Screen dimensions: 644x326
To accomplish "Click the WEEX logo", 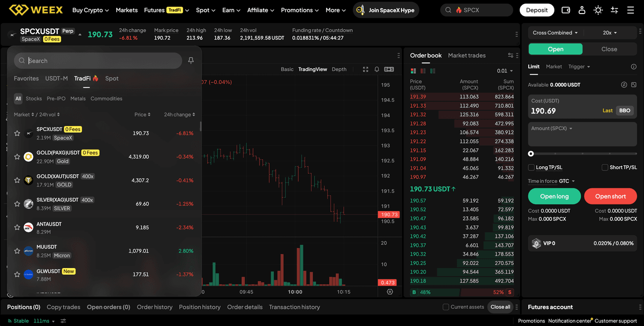I will click(x=35, y=10).
